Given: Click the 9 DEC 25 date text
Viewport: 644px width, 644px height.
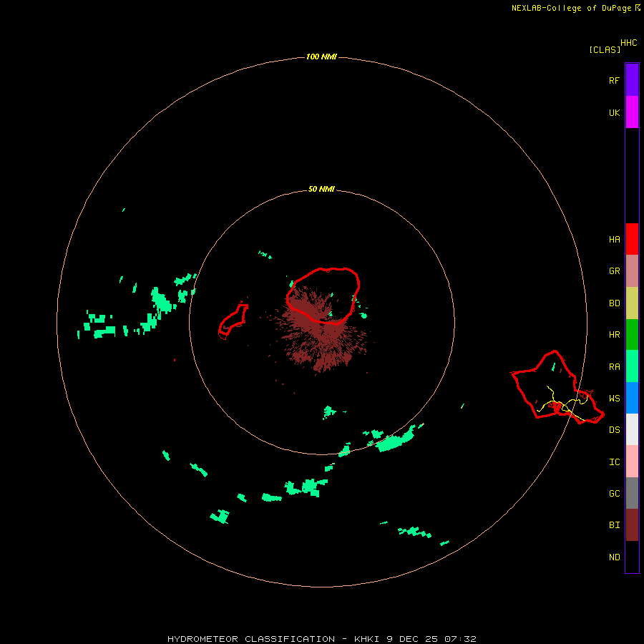Looking at the screenshot, I should click(x=413, y=639).
